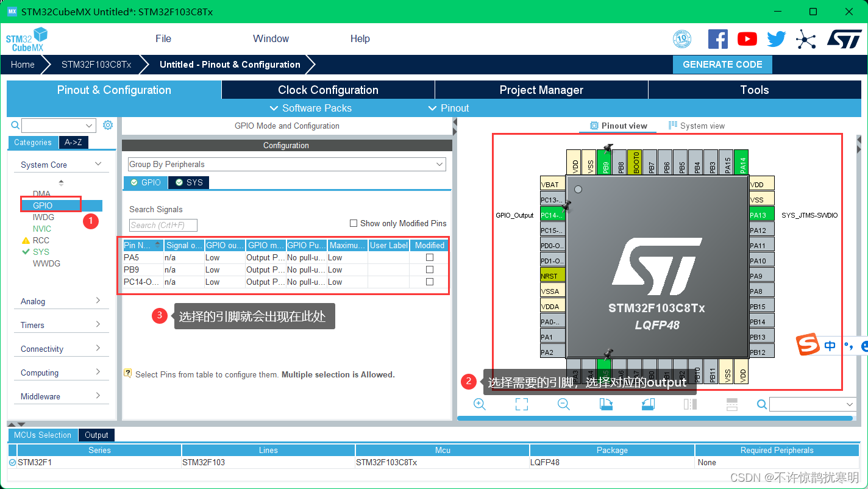
Task: Click the NRST pin on the chip
Action: [x=552, y=276]
